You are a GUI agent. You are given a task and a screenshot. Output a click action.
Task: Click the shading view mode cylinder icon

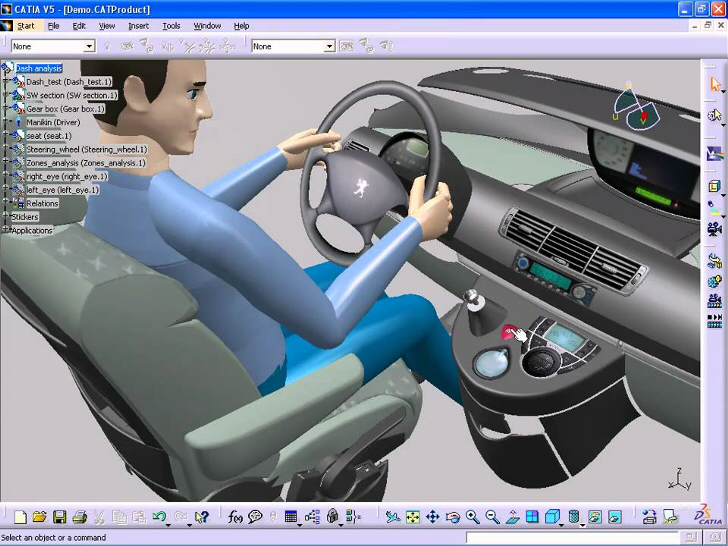click(x=574, y=516)
